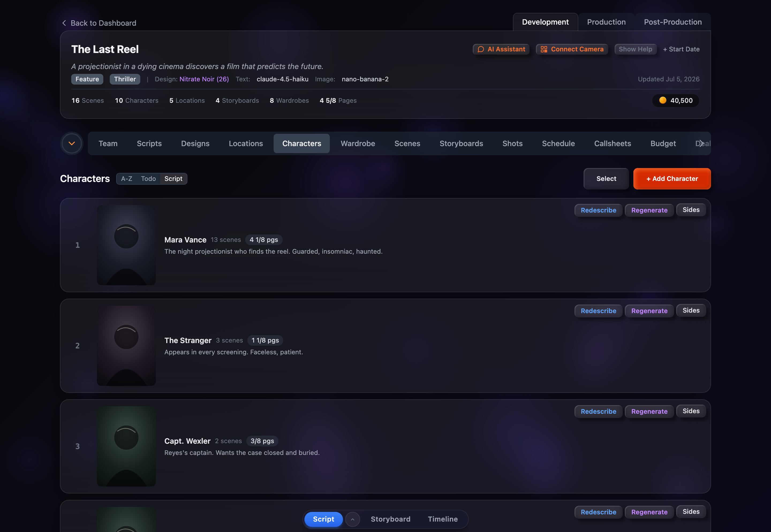Click the gold coin credits icon
Viewport: 771px width, 532px height.
[x=663, y=100]
